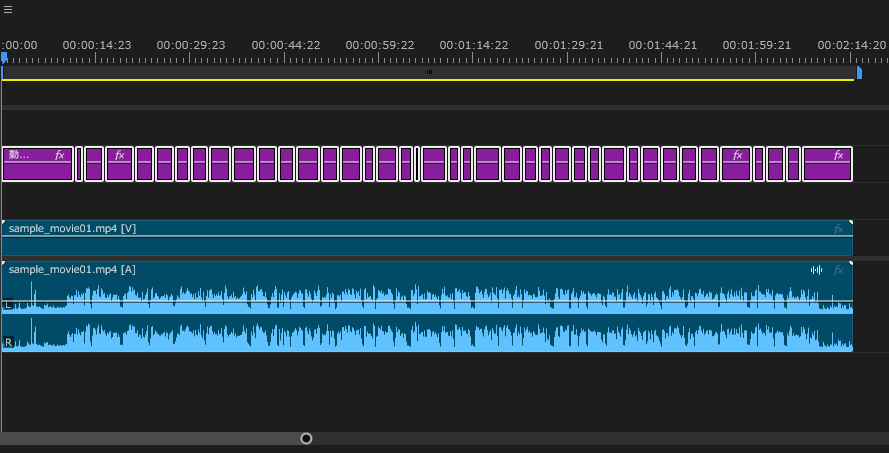Click the R channel label of audio clip
Screen dimensions: 889x453
coord(8,342)
